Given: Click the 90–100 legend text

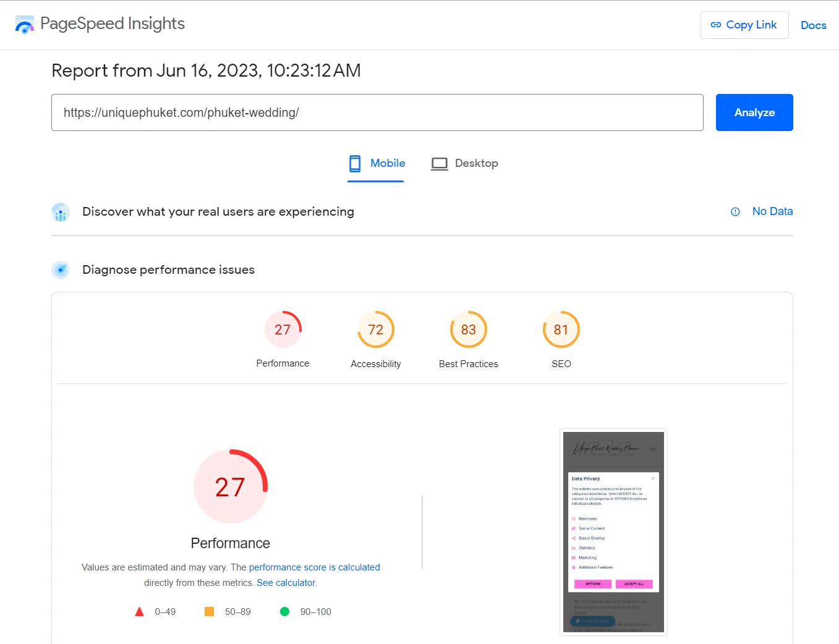Looking at the screenshot, I should click(316, 612).
